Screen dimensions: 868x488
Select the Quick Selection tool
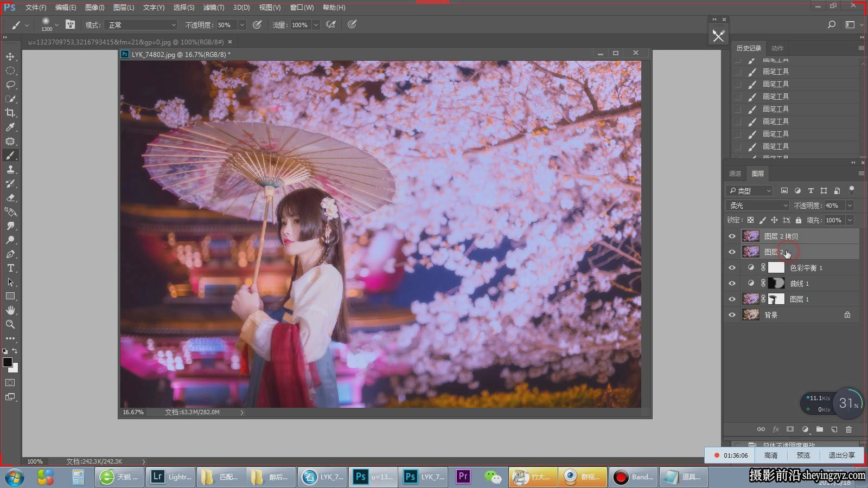click(10, 99)
